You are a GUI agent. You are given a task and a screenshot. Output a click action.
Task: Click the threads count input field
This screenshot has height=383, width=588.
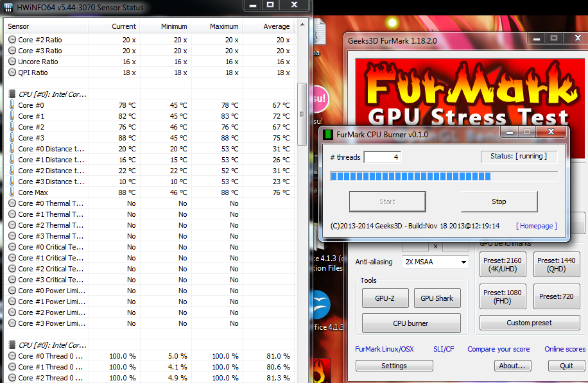[x=383, y=157]
